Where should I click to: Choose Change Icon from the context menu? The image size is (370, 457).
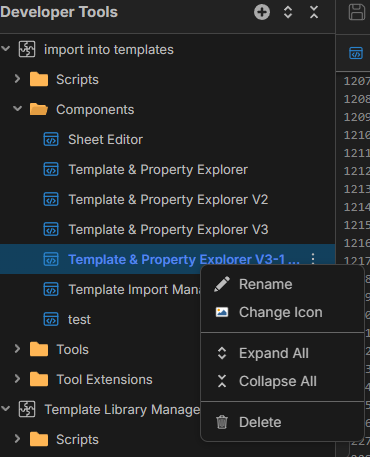pos(282,312)
